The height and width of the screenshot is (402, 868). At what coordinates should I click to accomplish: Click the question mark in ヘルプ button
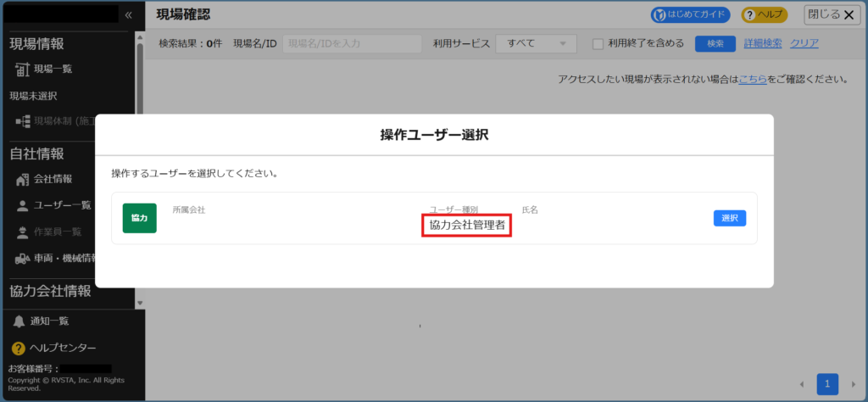(749, 15)
